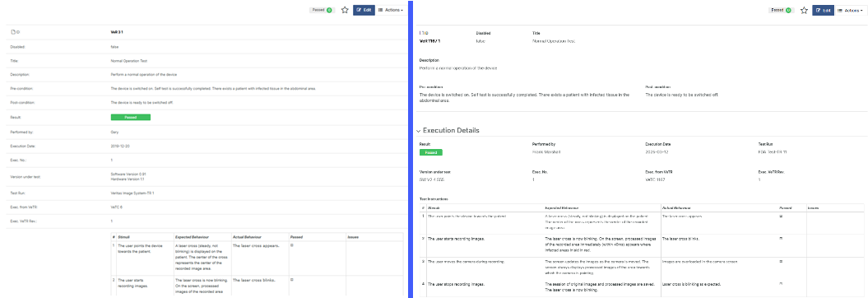Toggle Passed checkbox in row 1 of Test Instructions

point(781,216)
